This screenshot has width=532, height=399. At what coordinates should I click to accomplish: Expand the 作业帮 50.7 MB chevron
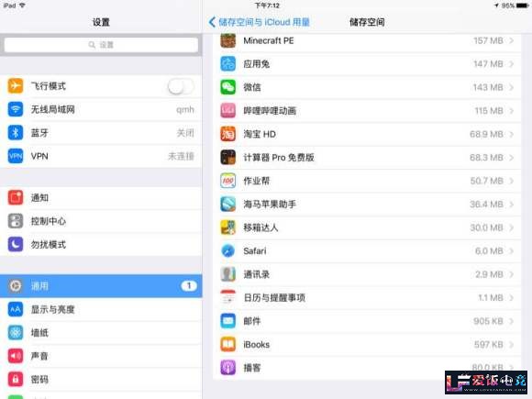(x=511, y=181)
